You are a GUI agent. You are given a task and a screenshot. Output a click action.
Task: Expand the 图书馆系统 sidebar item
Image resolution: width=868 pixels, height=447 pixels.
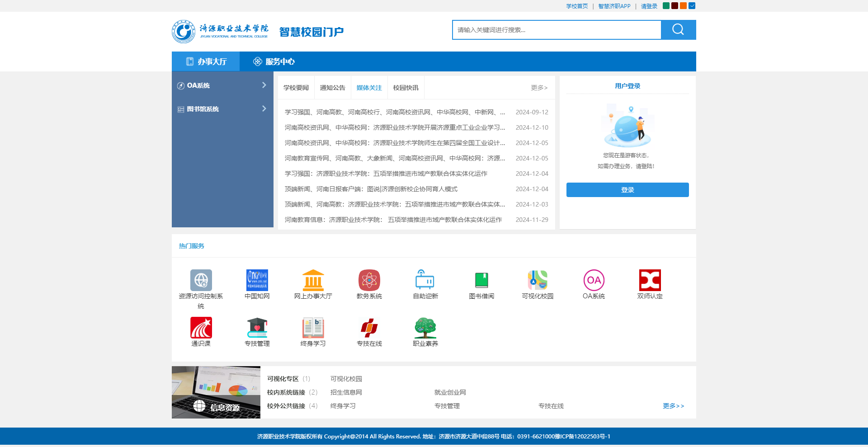click(222, 109)
